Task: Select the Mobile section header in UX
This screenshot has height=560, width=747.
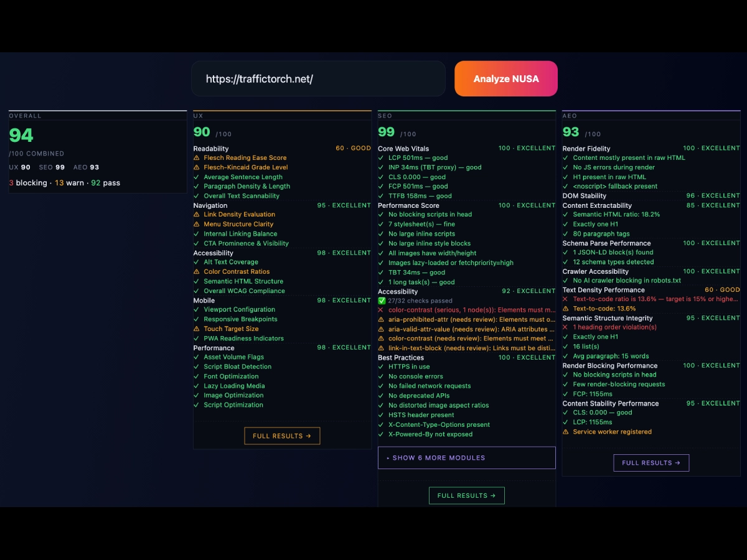Action: (204, 301)
